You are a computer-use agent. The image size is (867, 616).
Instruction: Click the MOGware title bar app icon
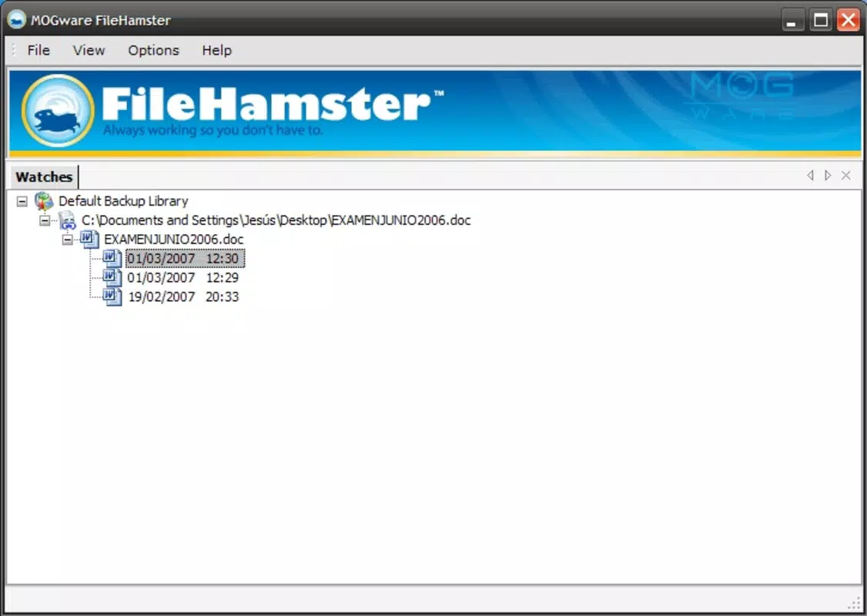(x=17, y=20)
